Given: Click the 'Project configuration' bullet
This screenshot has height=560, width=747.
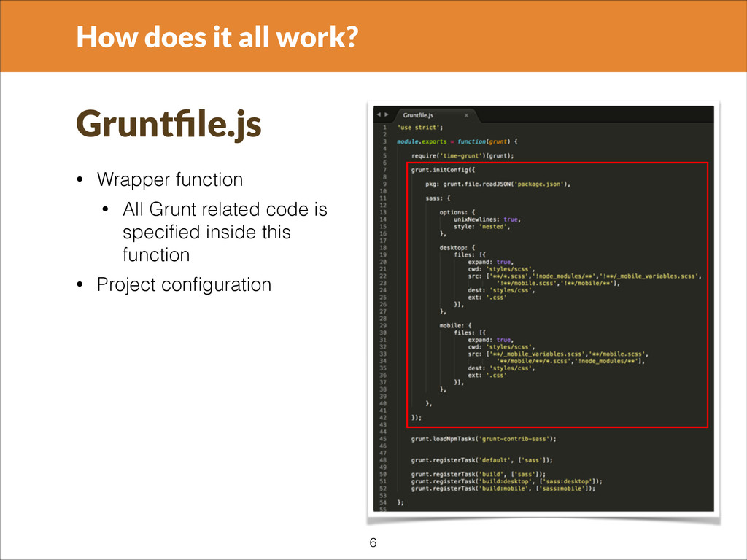Looking at the screenshot, I should [184, 285].
